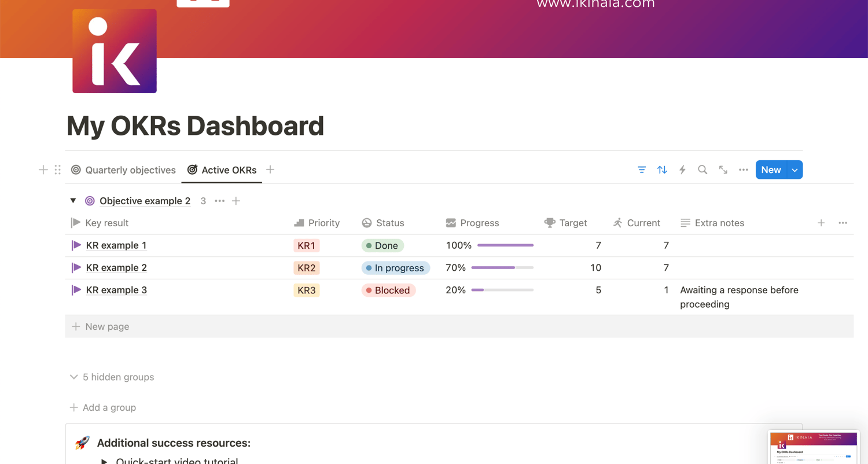Click the Ikinaia page logo icon
This screenshot has width=868, height=464.
coord(115,51)
